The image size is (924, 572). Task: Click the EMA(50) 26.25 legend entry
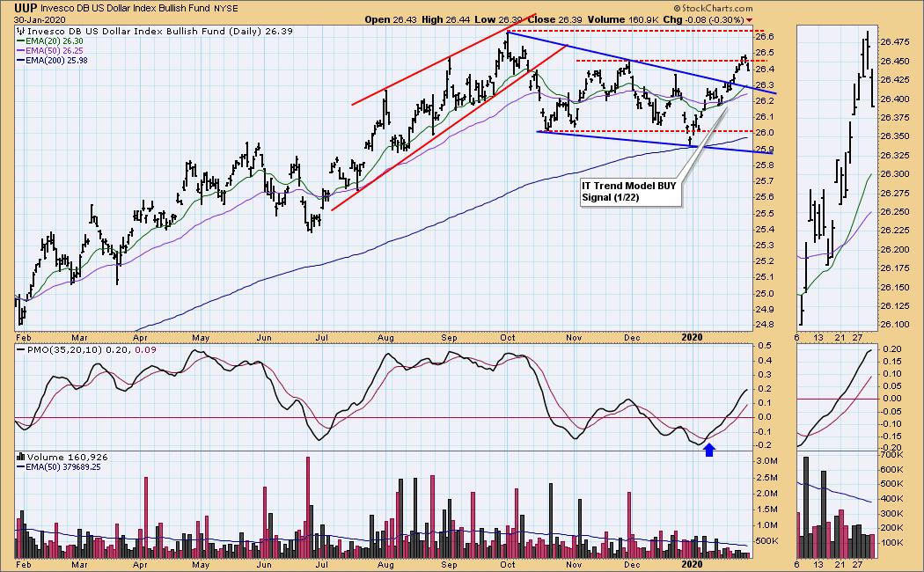point(50,51)
